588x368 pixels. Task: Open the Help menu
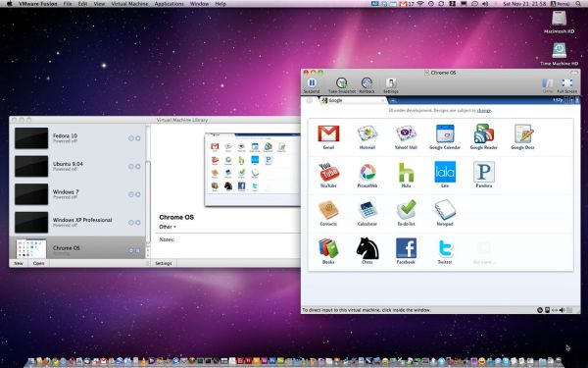click(220, 4)
